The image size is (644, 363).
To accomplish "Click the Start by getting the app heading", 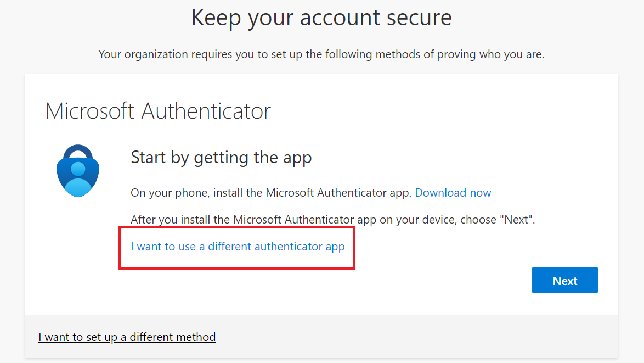I will click(x=221, y=158).
